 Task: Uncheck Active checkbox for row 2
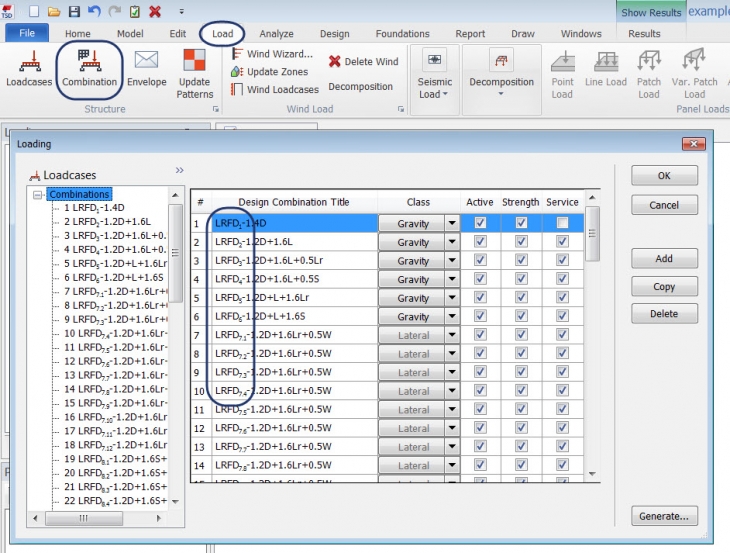point(480,242)
